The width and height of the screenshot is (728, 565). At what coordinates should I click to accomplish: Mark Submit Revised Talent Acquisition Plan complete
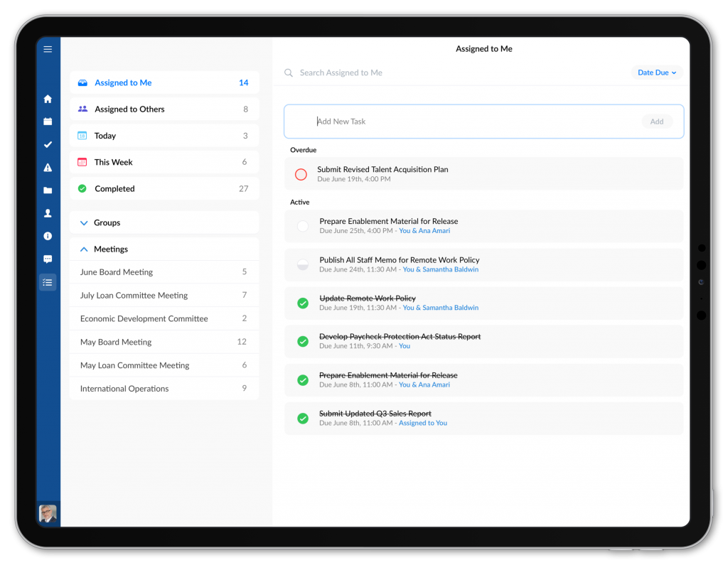[301, 174]
